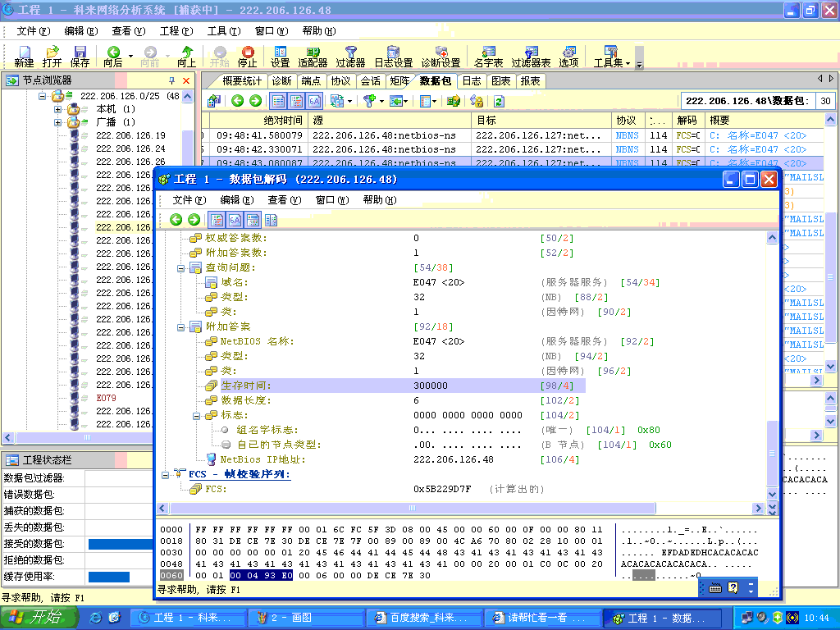Collapse the 查询问题 tree node

pos(182,267)
